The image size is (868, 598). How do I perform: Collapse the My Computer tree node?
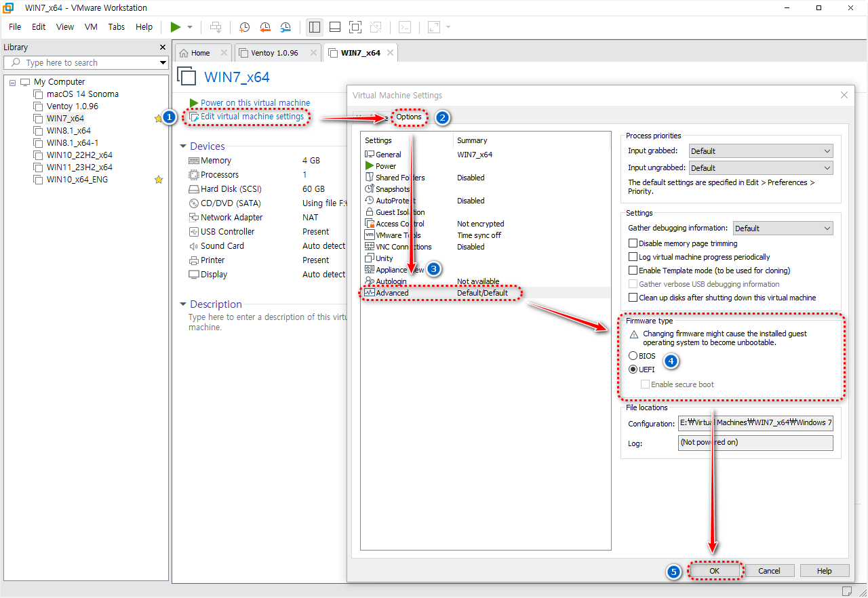[13, 82]
